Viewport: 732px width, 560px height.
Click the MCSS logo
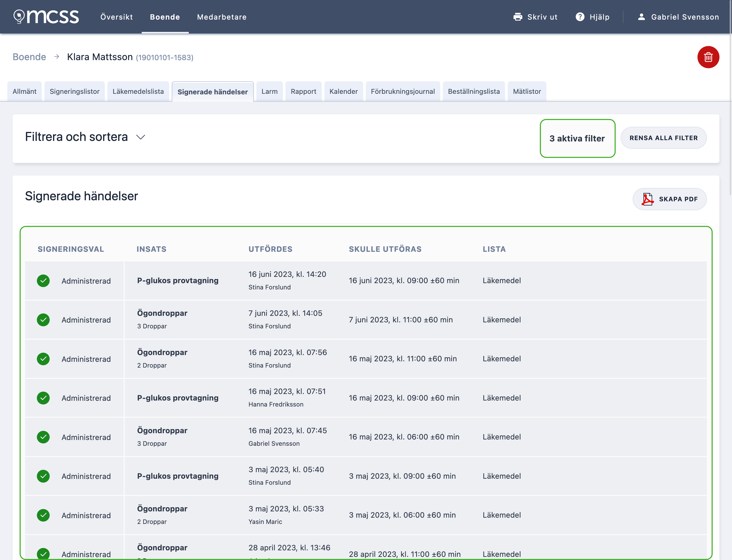46,17
